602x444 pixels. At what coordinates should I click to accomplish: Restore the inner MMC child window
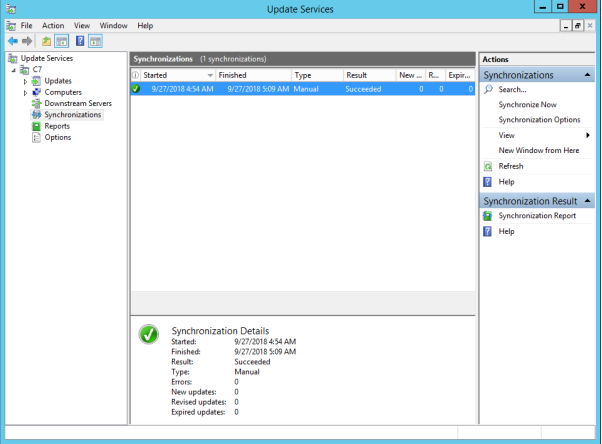[x=577, y=26]
